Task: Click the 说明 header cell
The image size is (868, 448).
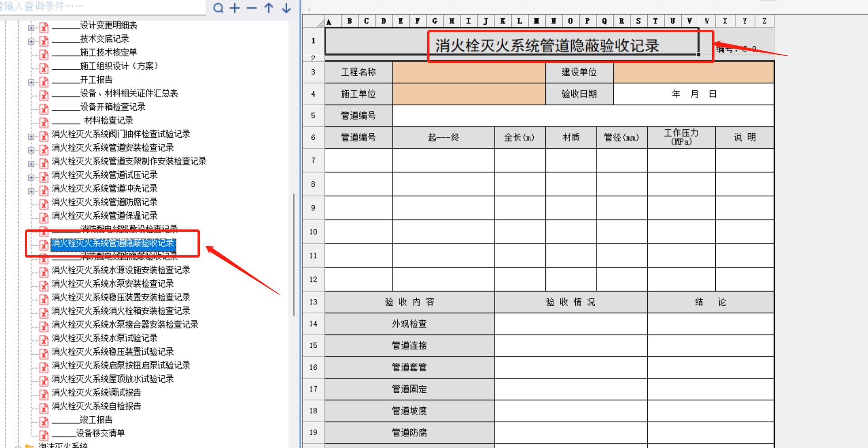Action: pyautogui.click(x=745, y=137)
